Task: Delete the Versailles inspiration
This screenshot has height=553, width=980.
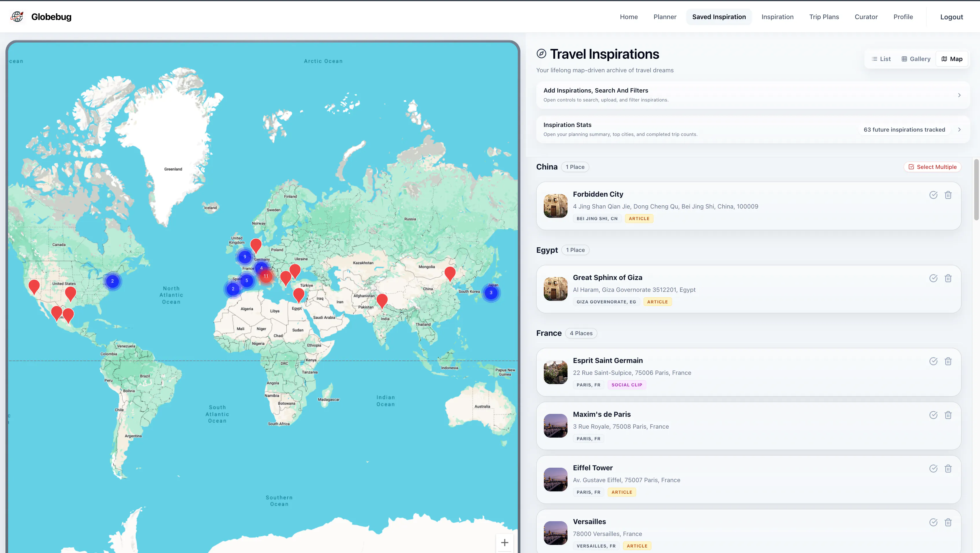Action: coord(948,522)
